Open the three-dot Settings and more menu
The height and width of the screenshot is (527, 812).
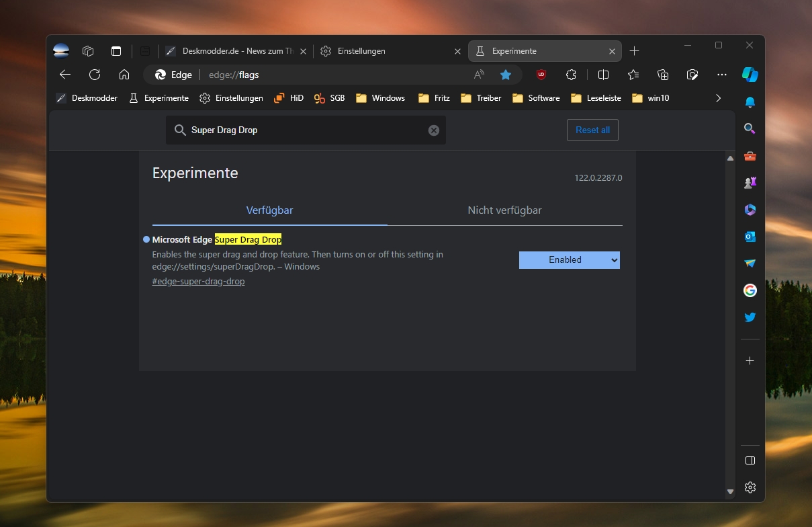tap(722, 75)
